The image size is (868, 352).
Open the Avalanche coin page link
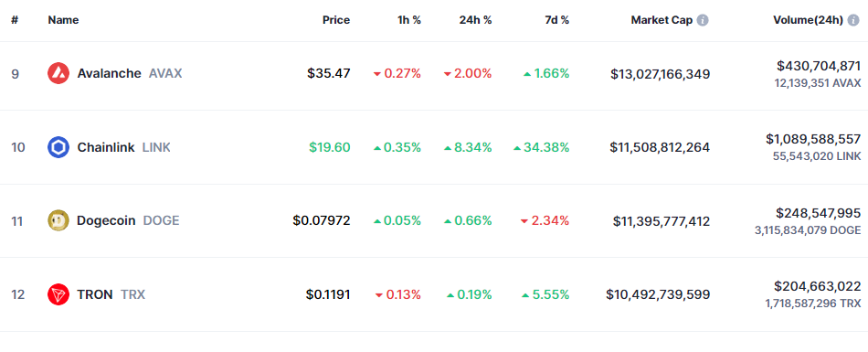click(x=109, y=73)
